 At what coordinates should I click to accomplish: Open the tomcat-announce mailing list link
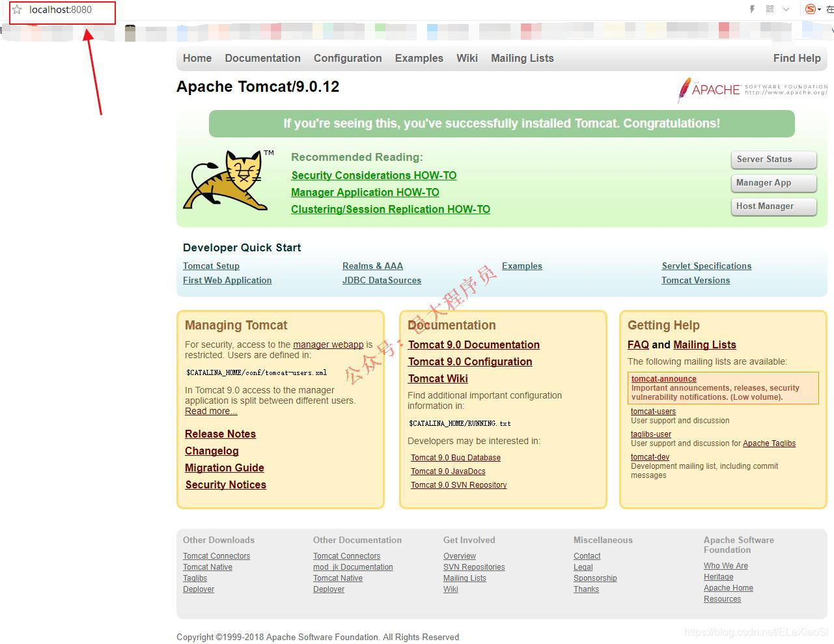click(x=664, y=379)
